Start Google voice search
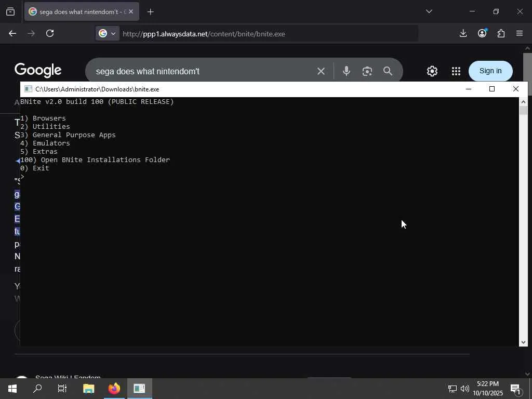532x399 pixels. [x=347, y=71]
